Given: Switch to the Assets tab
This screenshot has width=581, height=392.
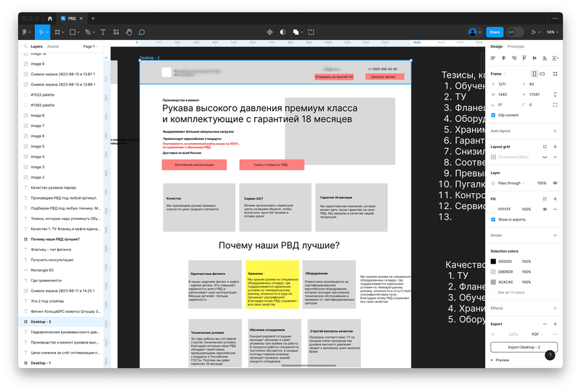Looking at the screenshot, I should tap(53, 46).
